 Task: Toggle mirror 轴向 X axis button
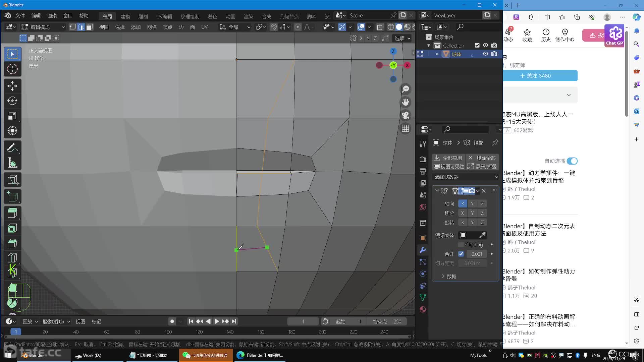click(x=463, y=203)
